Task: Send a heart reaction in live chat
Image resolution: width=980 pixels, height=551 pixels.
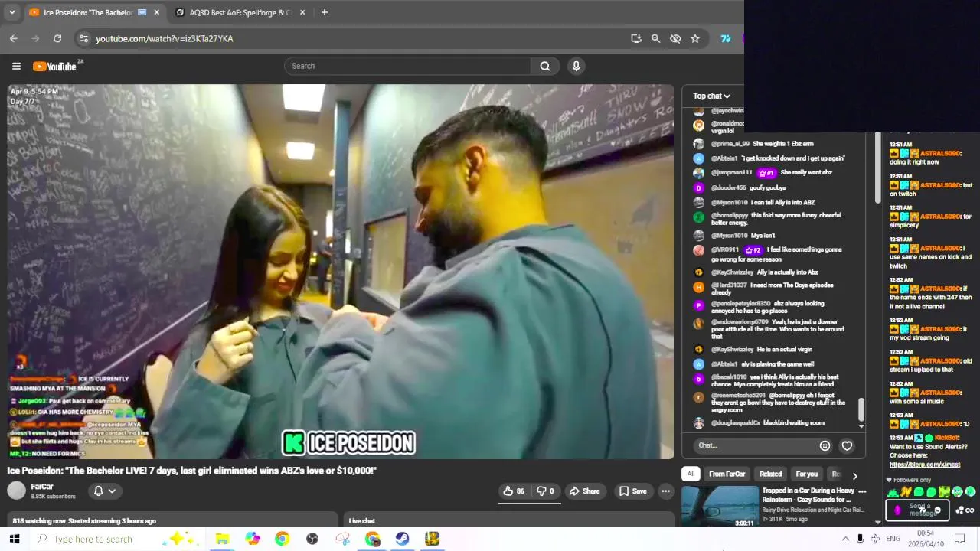Action: click(x=847, y=445)
